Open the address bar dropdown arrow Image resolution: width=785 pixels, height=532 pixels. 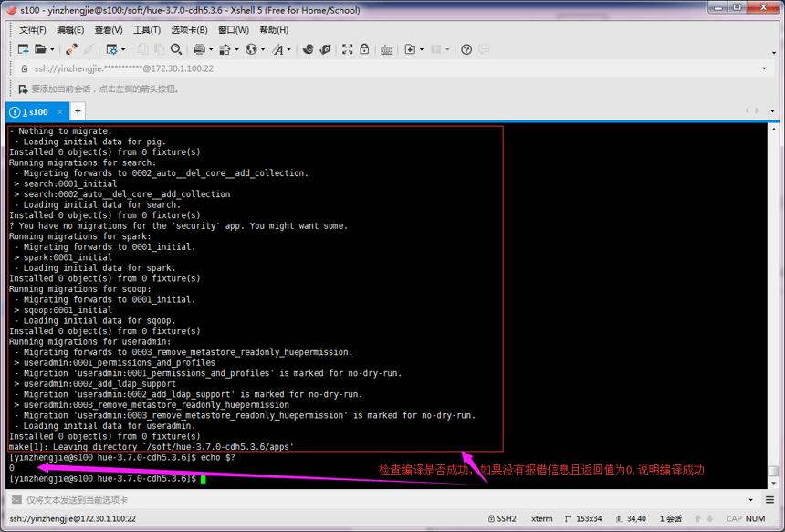pyautogui.click(x=764, y=68)
